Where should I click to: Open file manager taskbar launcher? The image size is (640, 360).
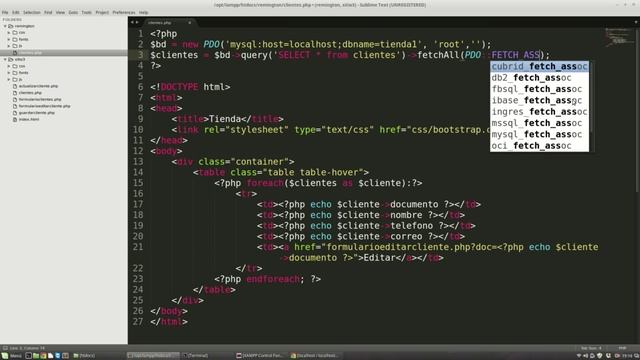(36, 356)
